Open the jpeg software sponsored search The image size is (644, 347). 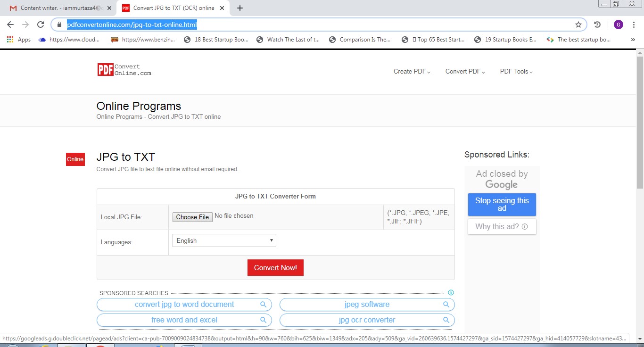click(x=367, y=305)
